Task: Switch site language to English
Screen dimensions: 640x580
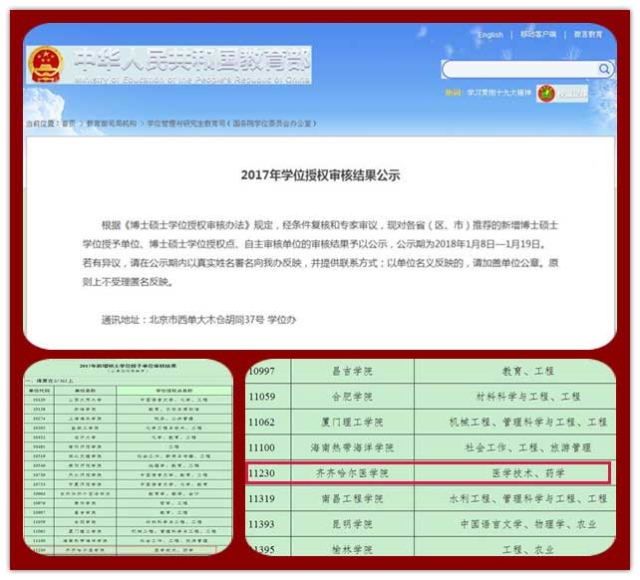Action: (491, 35)
